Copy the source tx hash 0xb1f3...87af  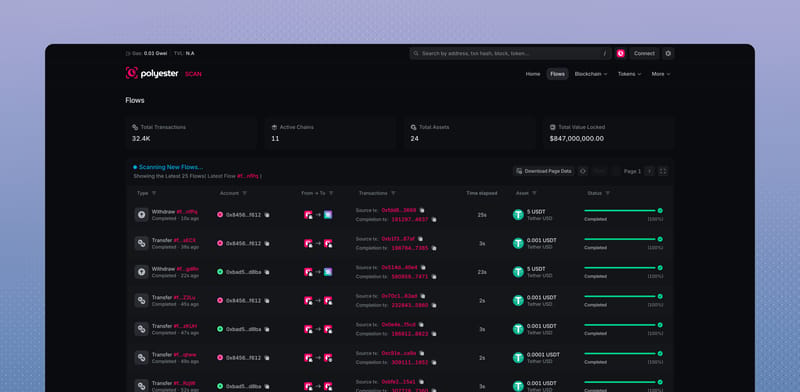click(420, 239)
